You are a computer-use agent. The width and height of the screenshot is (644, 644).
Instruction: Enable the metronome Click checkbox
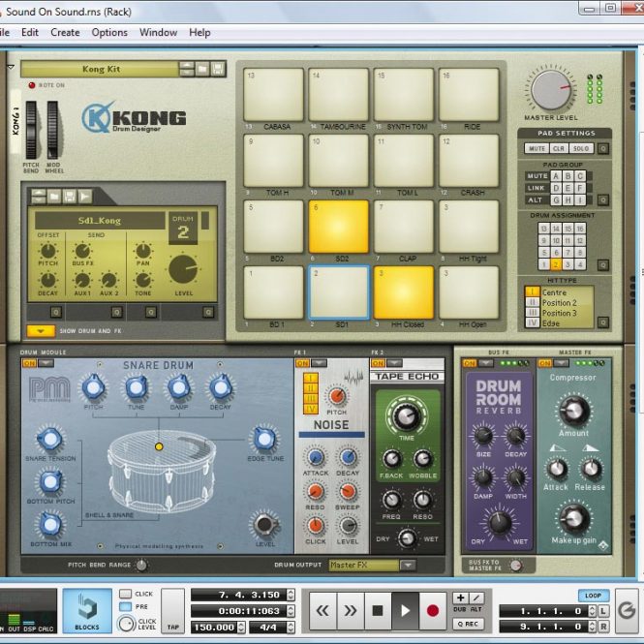[125, 594]
